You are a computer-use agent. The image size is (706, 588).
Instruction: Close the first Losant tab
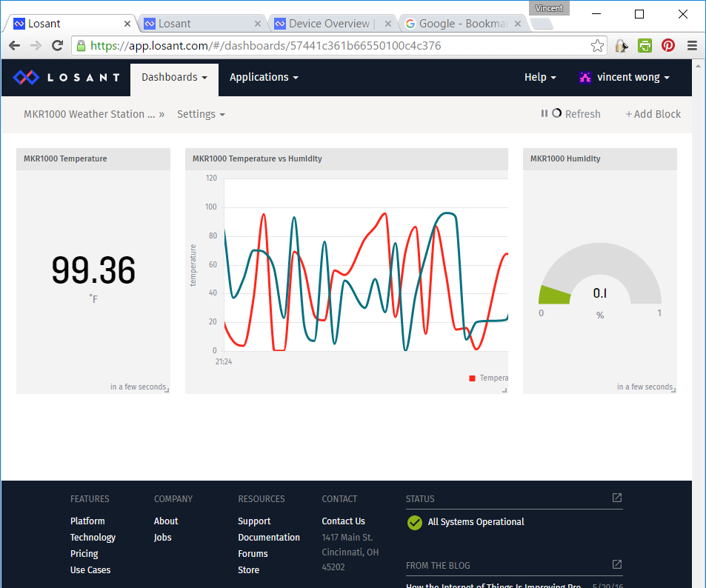click(127, 24)
